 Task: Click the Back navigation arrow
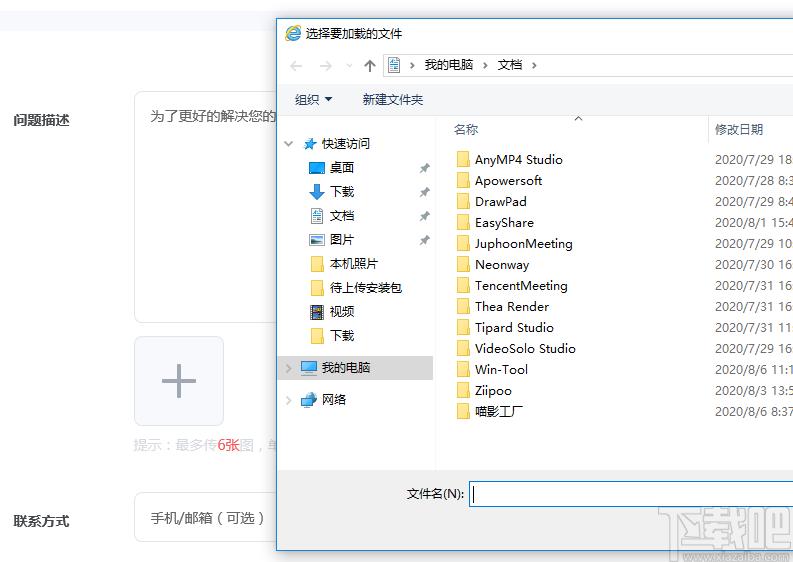point(296,66)
